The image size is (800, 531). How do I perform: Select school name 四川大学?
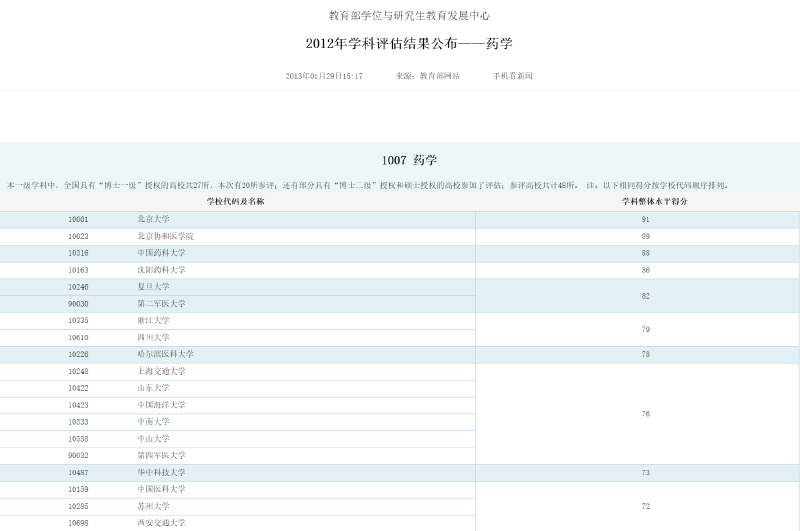[x=153, y=337]
